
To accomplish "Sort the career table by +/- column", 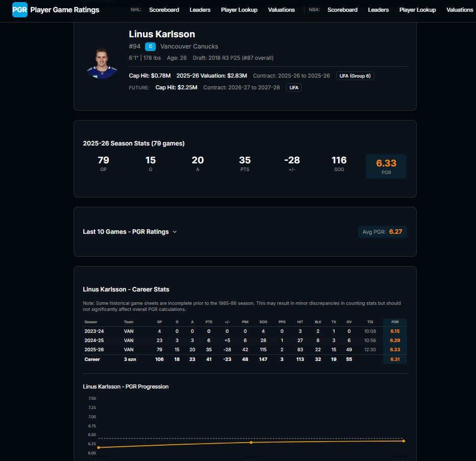I will pos(227,322).
